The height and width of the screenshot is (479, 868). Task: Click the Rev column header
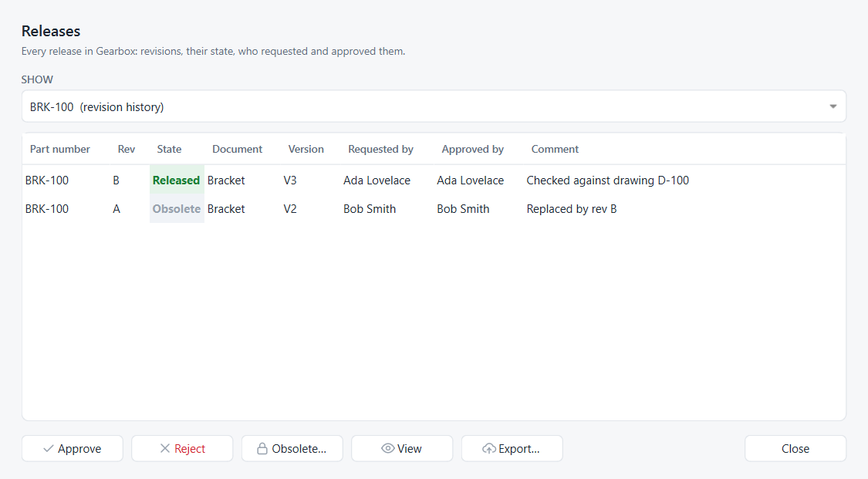pos(127,150)
